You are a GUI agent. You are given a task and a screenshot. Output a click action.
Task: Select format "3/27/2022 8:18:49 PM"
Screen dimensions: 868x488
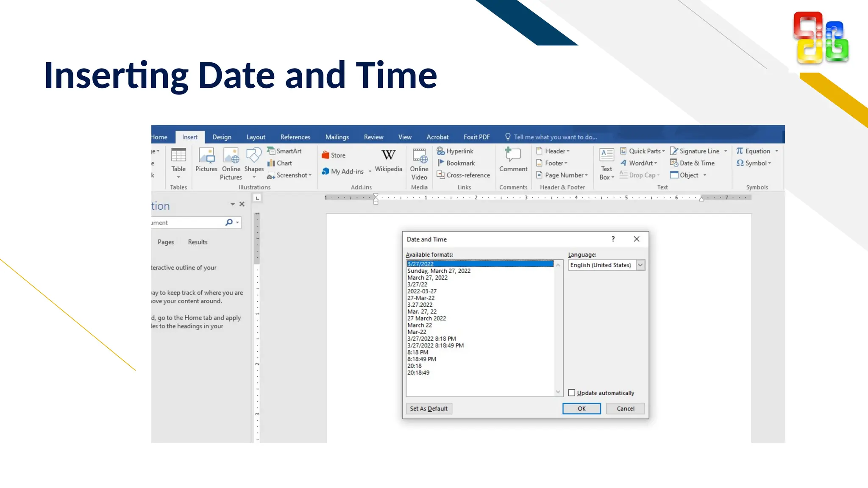480,345
